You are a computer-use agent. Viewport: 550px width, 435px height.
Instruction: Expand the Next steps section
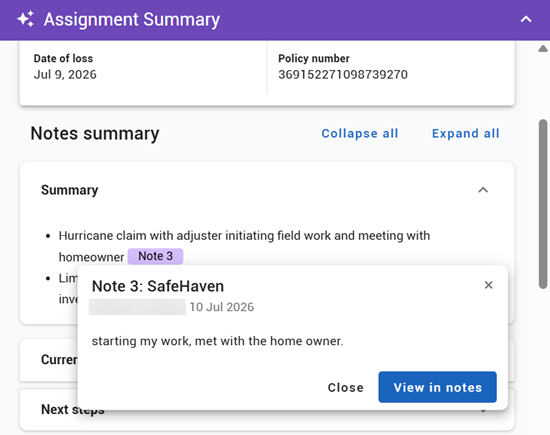[267, 410]
